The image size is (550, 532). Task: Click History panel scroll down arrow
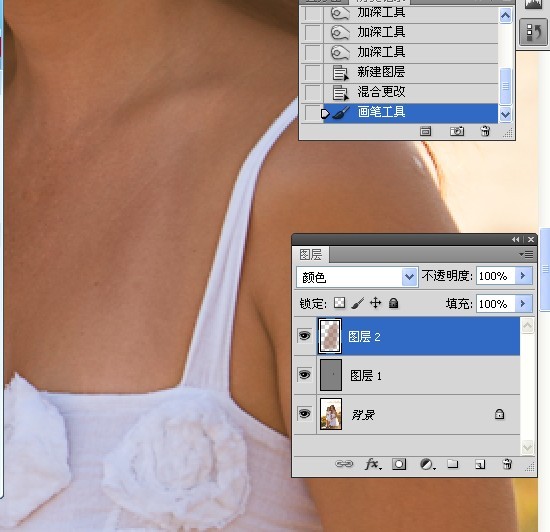pos(505,114)
